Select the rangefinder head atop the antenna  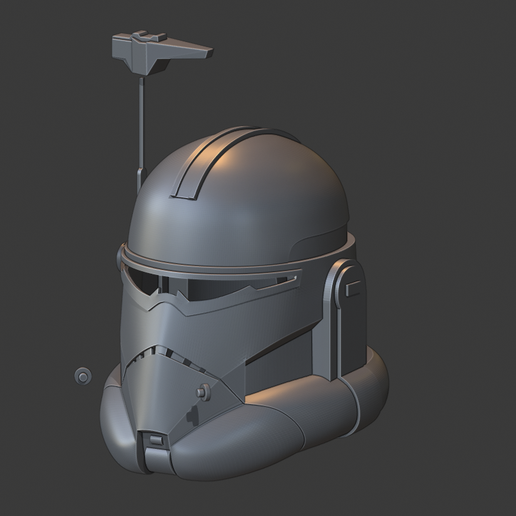(x=162, y=52)
